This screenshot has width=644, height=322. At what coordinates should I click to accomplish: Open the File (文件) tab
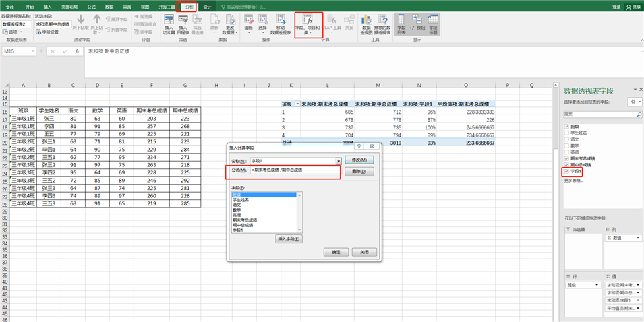click(10, 7)
